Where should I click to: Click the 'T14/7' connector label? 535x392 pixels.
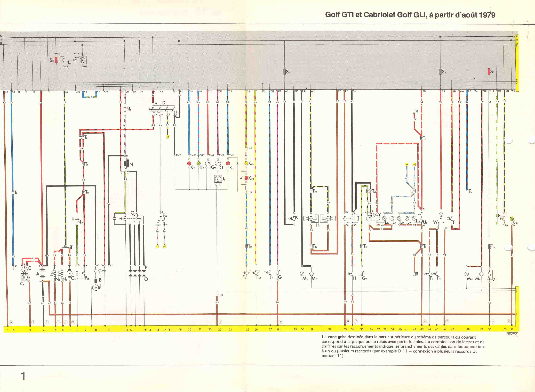pyautogui.click(x=178, y=155)
